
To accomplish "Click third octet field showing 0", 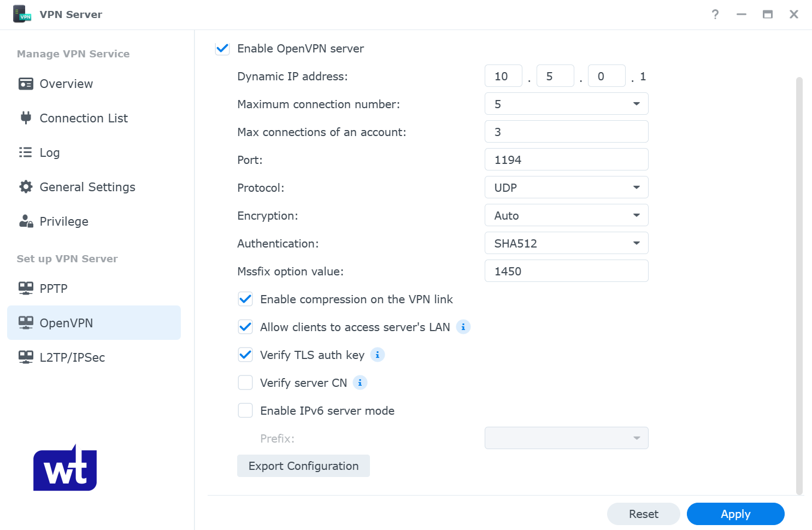I will click(607, 76).
